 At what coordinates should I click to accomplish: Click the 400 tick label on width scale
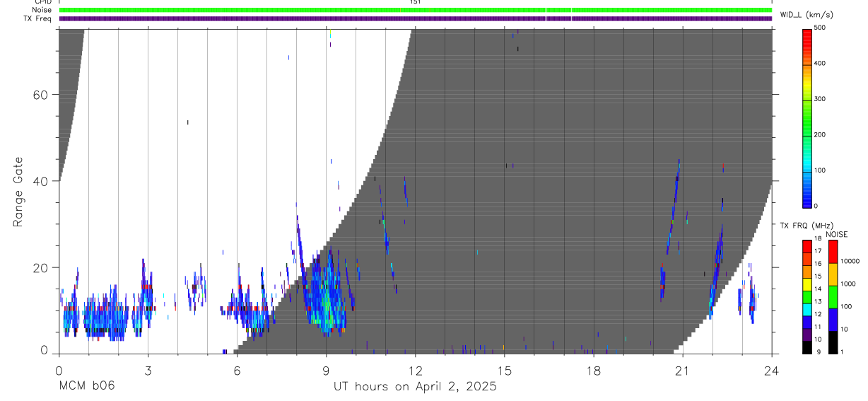821,64
